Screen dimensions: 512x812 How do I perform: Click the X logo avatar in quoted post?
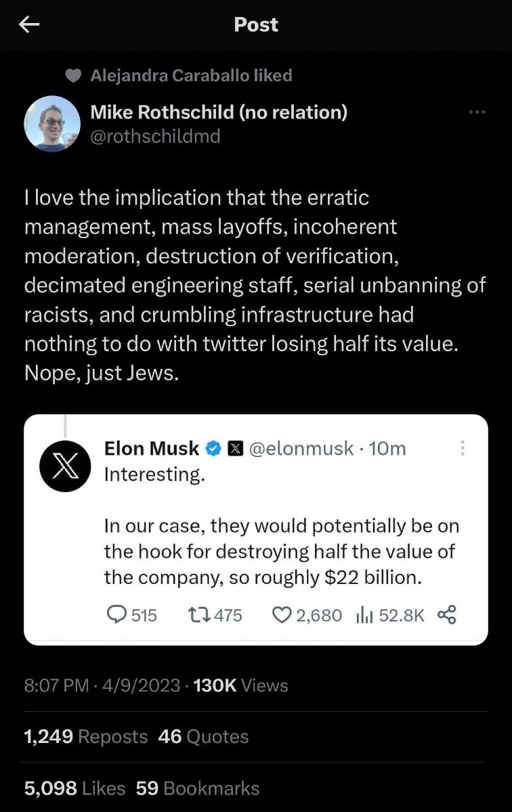coord(65,466)
